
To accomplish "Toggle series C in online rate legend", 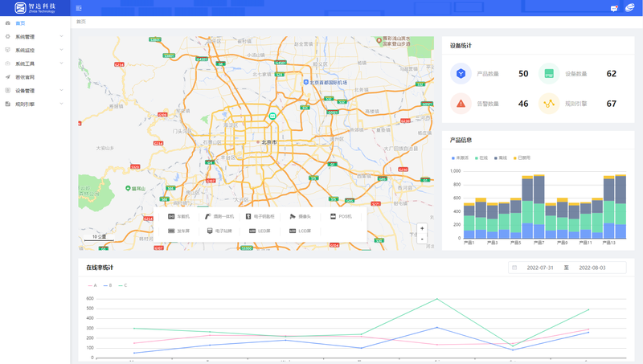I will (123, 285).
